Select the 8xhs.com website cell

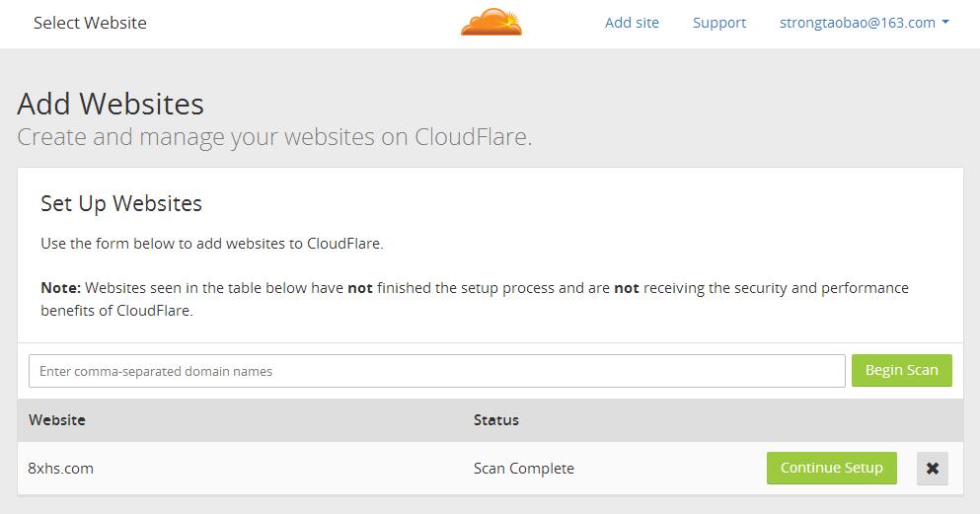(60, 469)
